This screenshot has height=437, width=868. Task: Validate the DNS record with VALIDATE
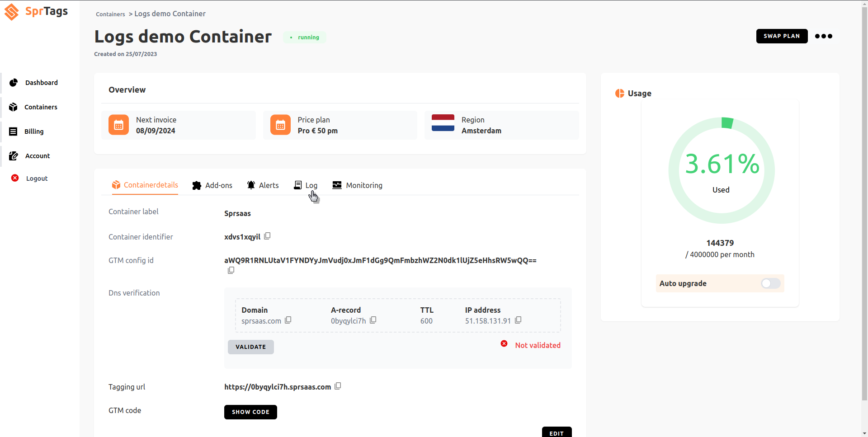coord(250,347)
